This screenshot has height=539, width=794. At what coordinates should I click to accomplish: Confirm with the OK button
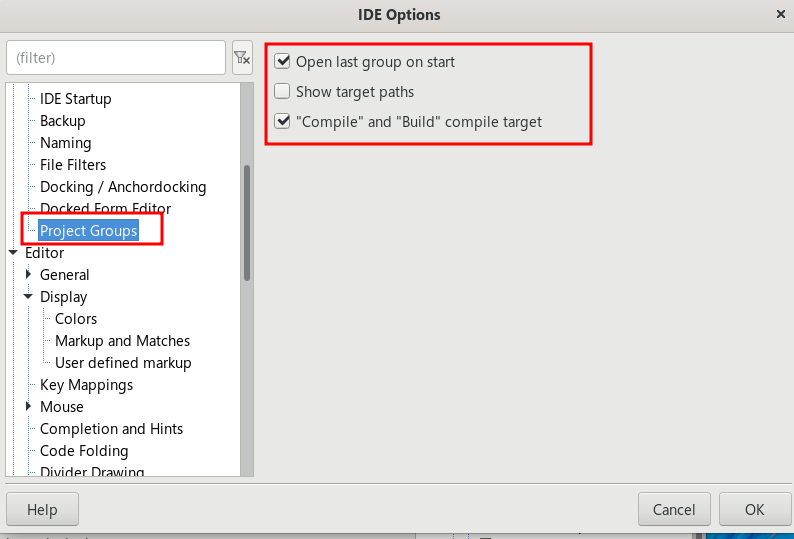point(754,509)
